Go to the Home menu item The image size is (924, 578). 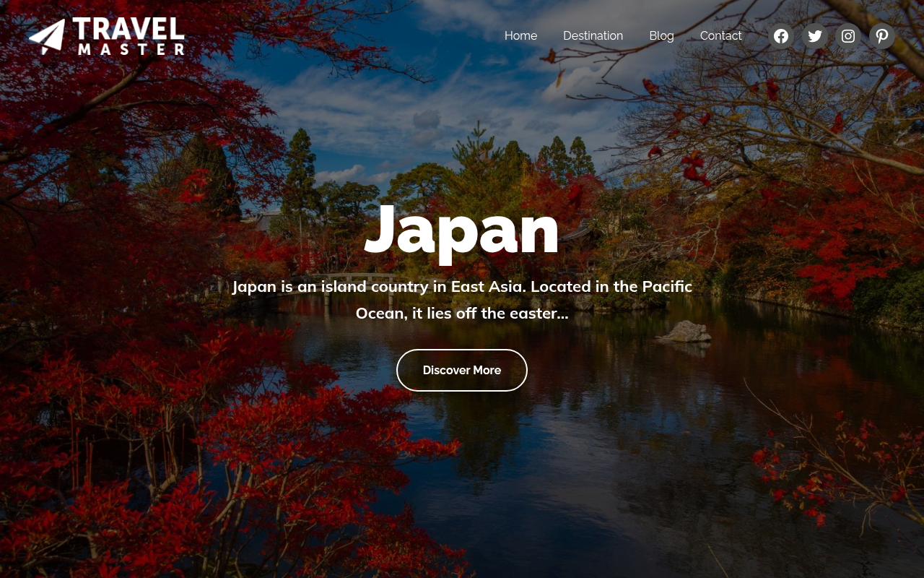click(x=520, y=36)
